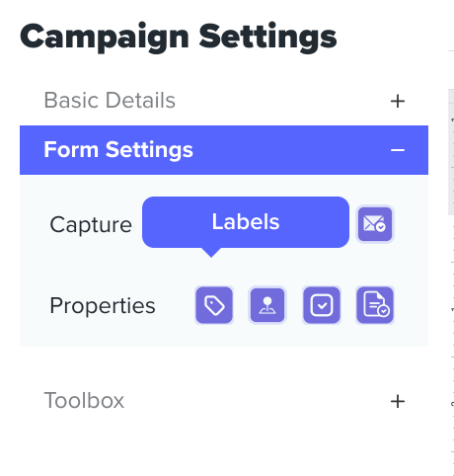Open the document with checkmark icon

(x=375, y=305)
